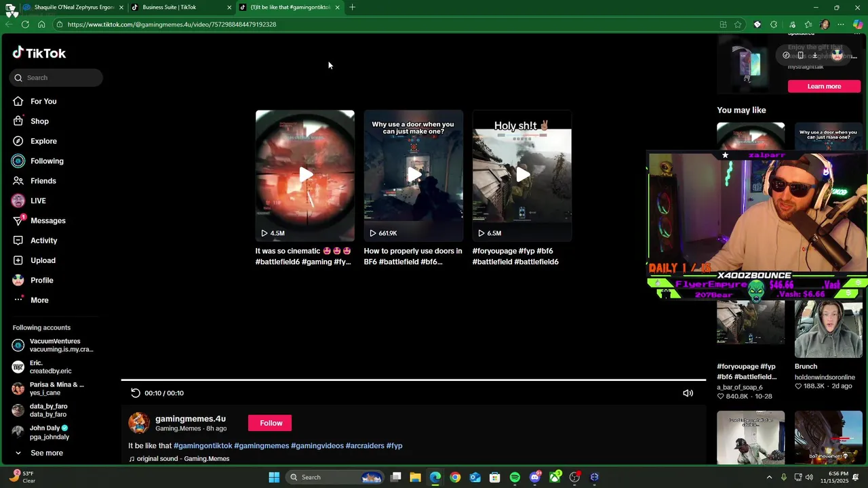Open Parisa & Mina yes_i_cane account
This screenshot has width=868, height=488.
click(x=48, y=388)
